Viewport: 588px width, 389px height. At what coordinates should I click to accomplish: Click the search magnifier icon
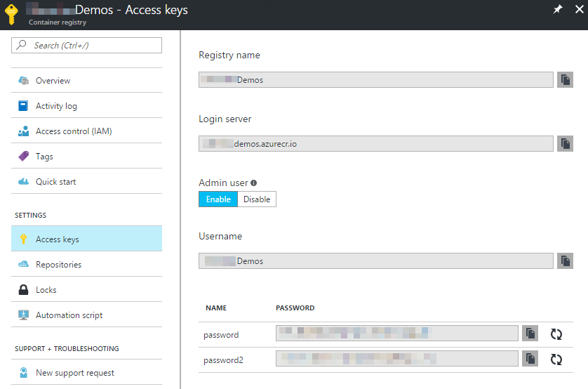coord(22,45)
